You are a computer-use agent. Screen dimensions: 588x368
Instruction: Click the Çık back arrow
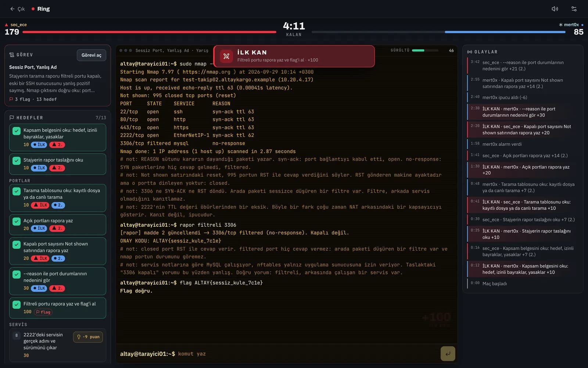point(12,9)
